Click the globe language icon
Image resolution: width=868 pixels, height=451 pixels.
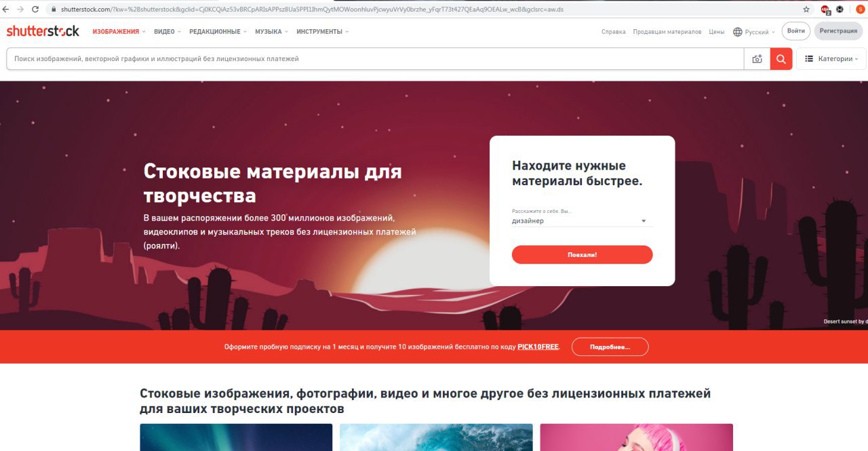coord(738,32)
